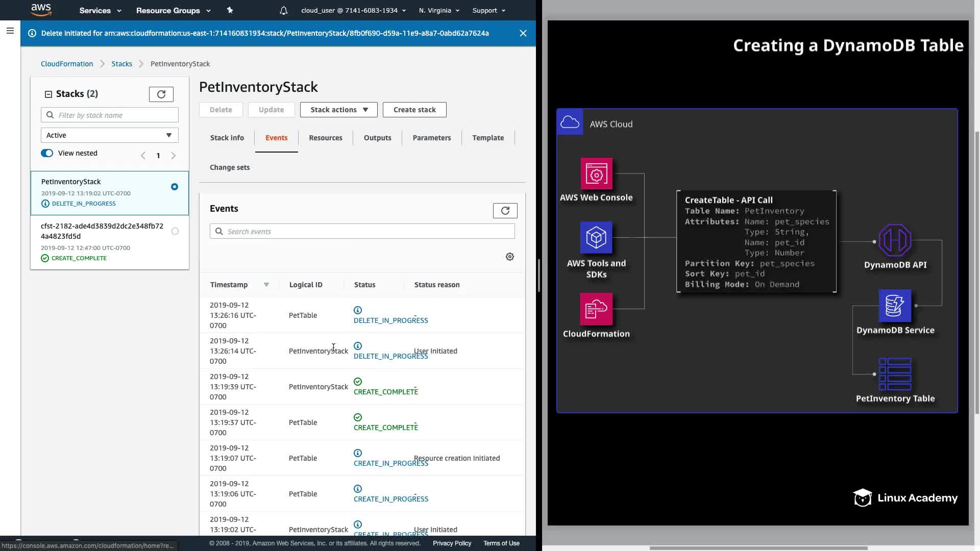The height and width of the screenshot is (551, 980).
Task: Open the hamburger navigation menu icon
Action: (10, 31)
